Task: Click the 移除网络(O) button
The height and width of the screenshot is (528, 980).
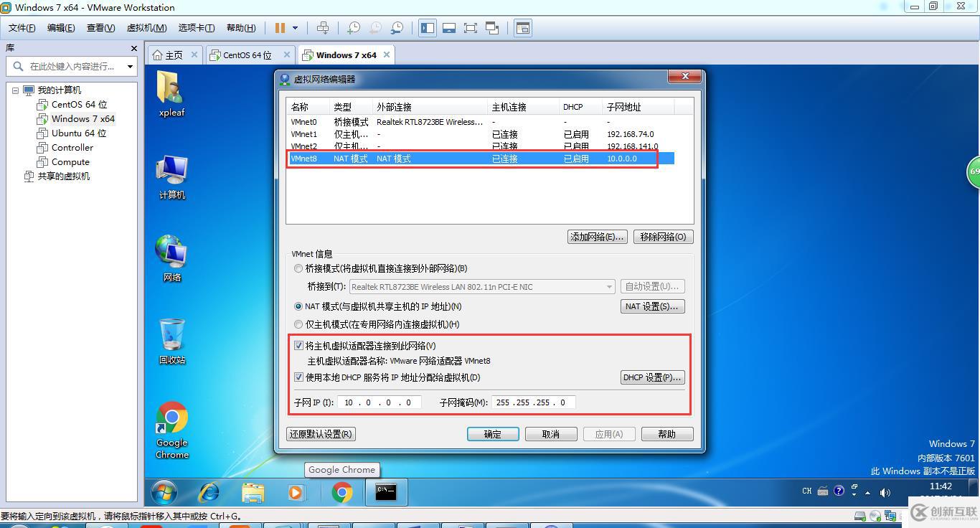Action: click(663, 237)
